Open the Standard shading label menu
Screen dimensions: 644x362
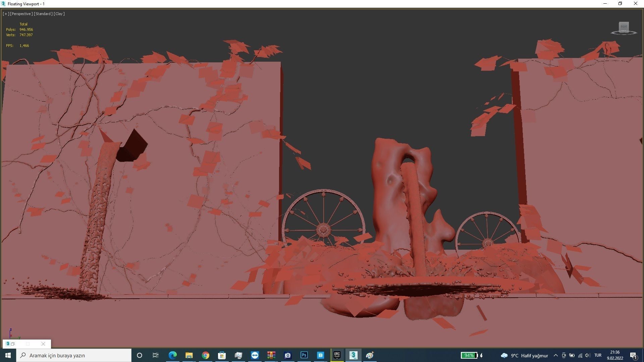(43, 14)
